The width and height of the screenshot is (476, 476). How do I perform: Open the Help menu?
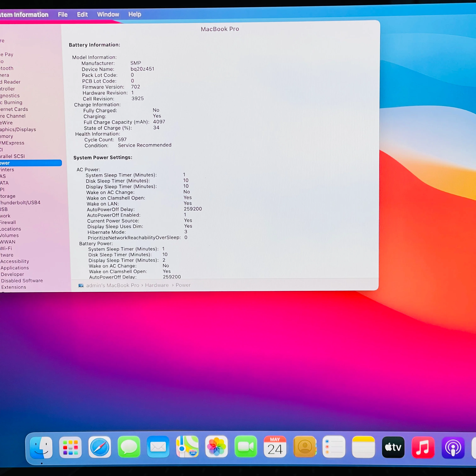[135, 14]
